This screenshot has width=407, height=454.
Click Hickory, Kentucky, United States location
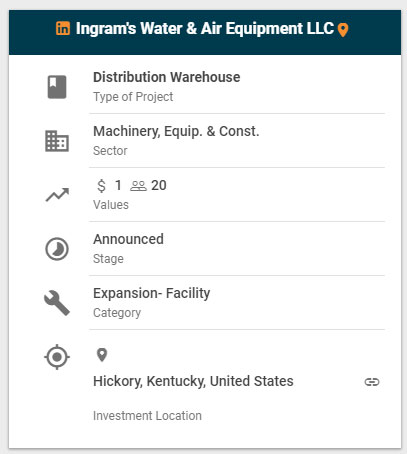[193, 381]
